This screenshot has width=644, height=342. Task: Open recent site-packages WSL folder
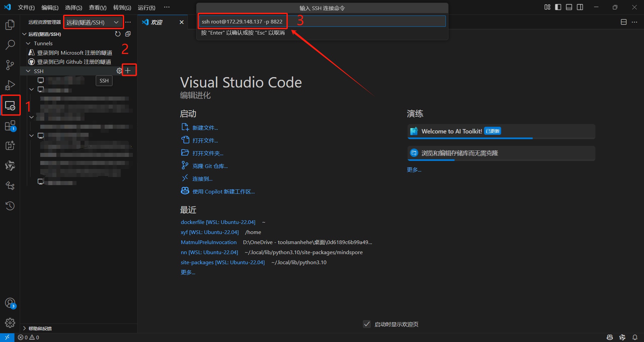(x=223, y=262)
